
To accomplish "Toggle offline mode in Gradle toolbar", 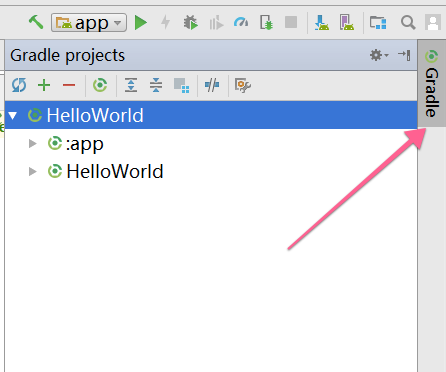I will pos(212,85).
